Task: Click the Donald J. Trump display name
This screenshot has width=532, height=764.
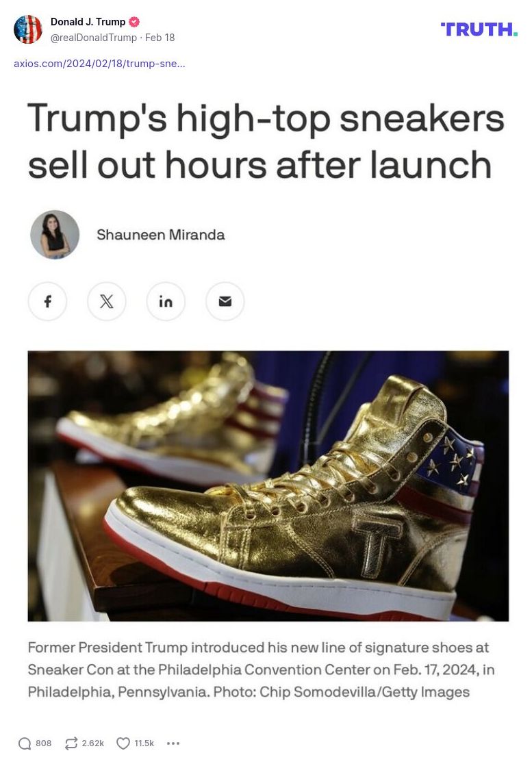Action: [88, 22]
